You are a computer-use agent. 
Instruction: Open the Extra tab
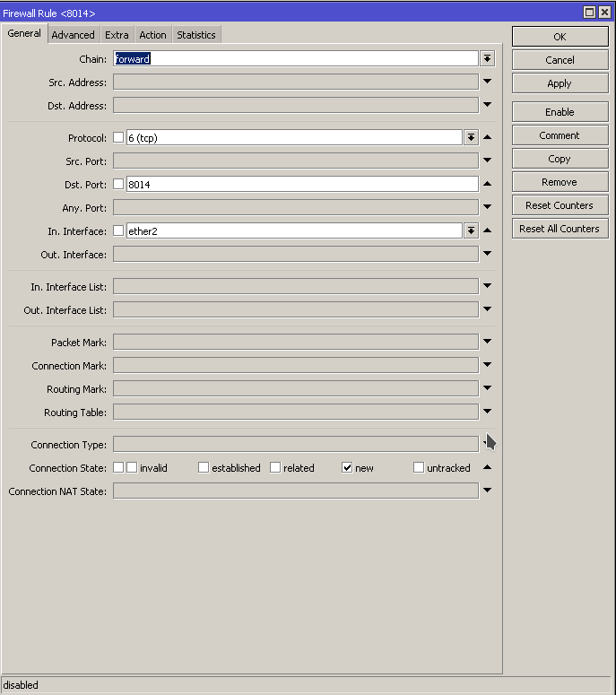(117, 35)
